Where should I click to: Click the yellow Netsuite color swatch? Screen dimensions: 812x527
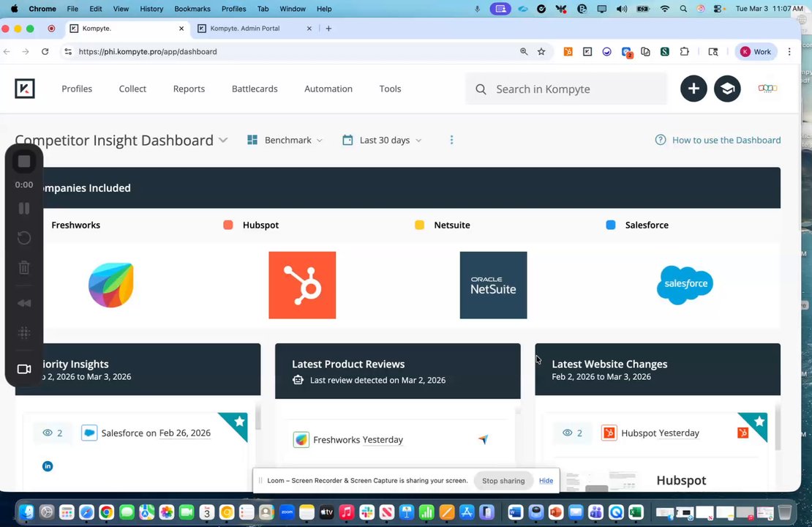tap(419, 225)
